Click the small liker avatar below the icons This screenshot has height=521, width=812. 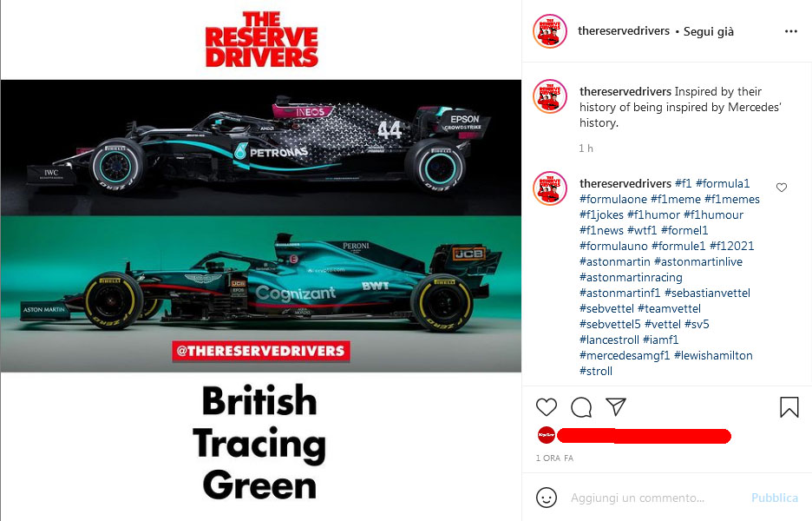pos(546,435)
